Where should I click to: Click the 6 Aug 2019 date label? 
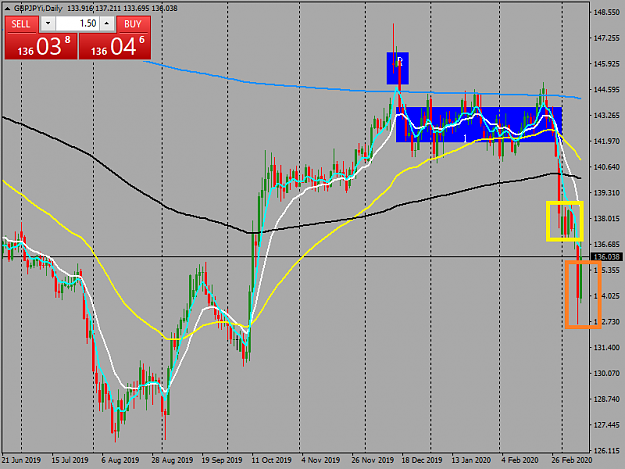(x=120, y=460)
